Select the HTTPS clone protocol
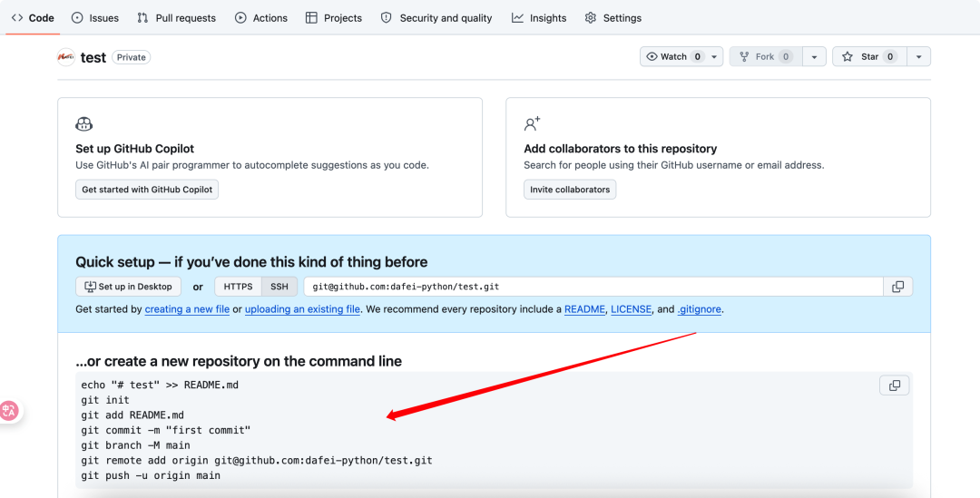 click(238, 287)
